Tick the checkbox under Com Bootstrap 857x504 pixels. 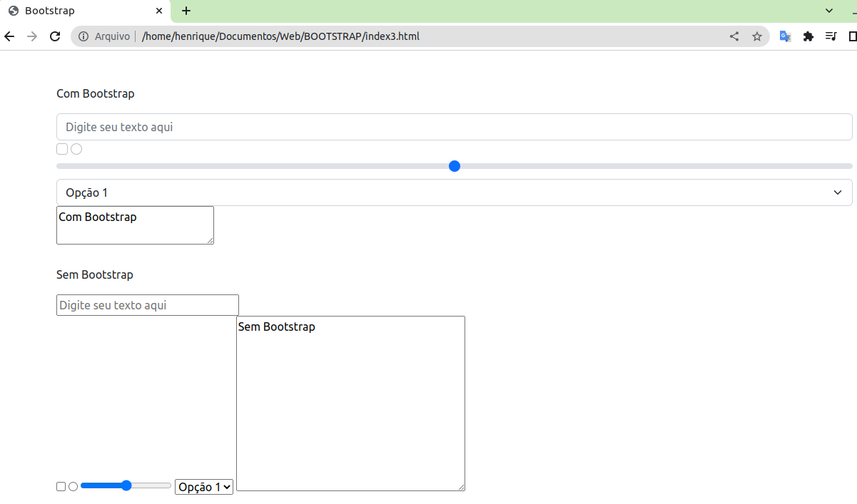coord(62,149)
